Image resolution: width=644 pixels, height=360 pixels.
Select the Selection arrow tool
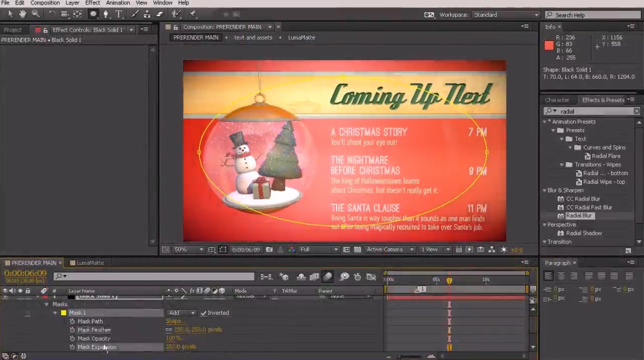tap(11, 14)
